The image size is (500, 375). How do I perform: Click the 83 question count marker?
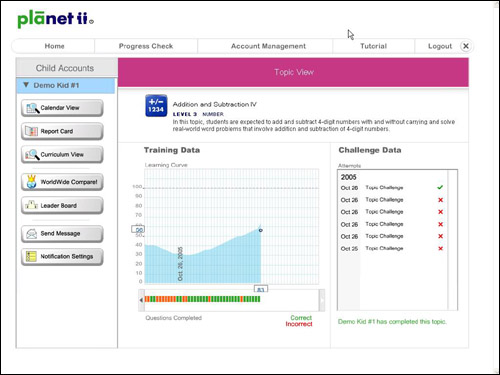[x=261, y=289]
